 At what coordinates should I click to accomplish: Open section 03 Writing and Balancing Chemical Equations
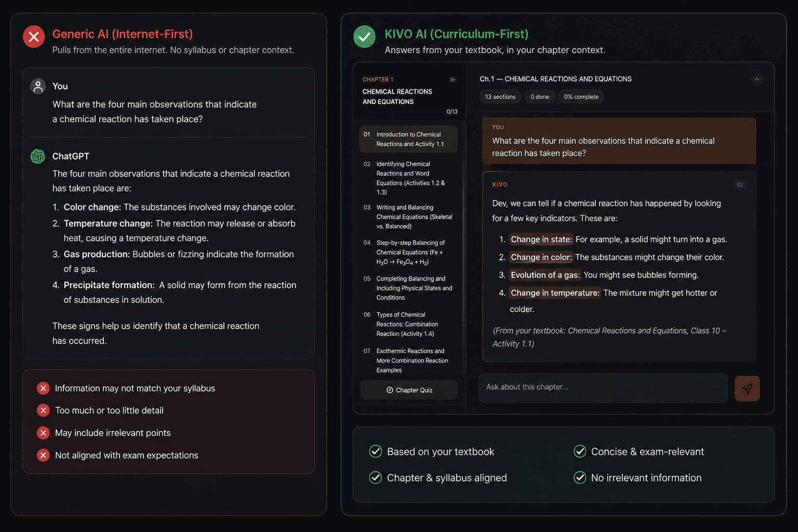[408, 217]
